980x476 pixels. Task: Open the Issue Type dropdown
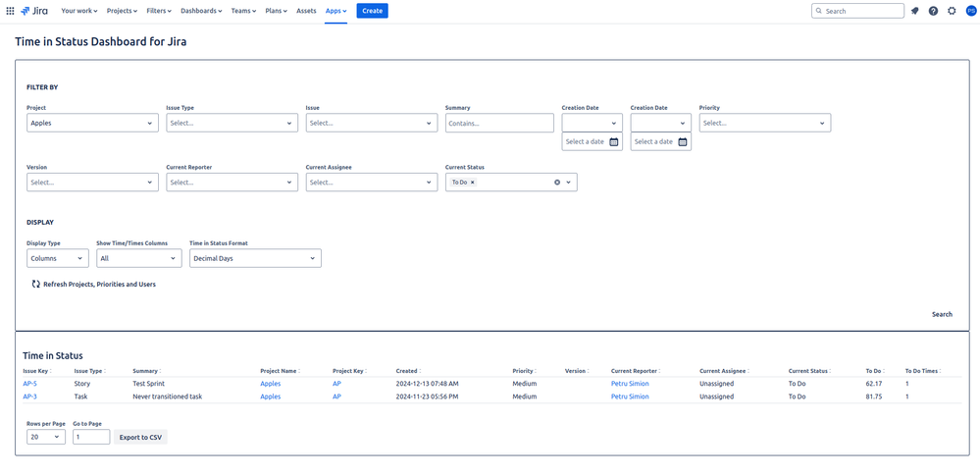232,124
